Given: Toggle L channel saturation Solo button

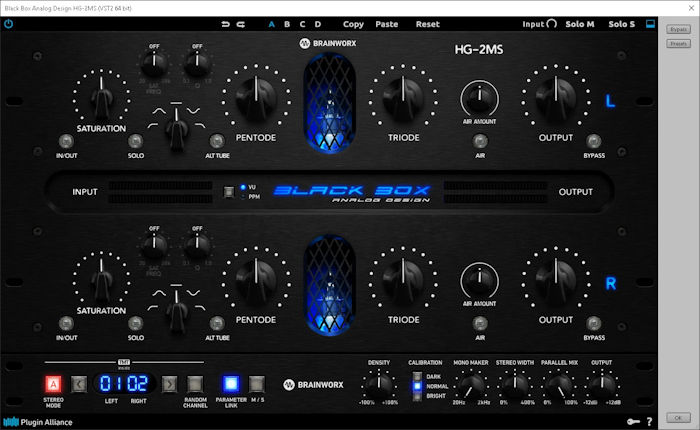Looking at the screenshot, I should [135, 142].
